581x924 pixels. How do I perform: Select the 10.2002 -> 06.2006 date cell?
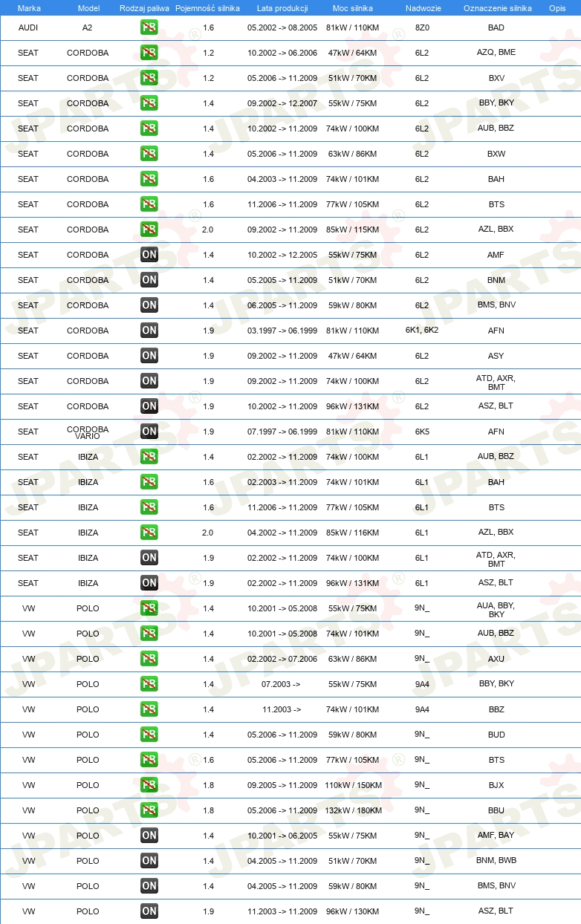point(282,53)
